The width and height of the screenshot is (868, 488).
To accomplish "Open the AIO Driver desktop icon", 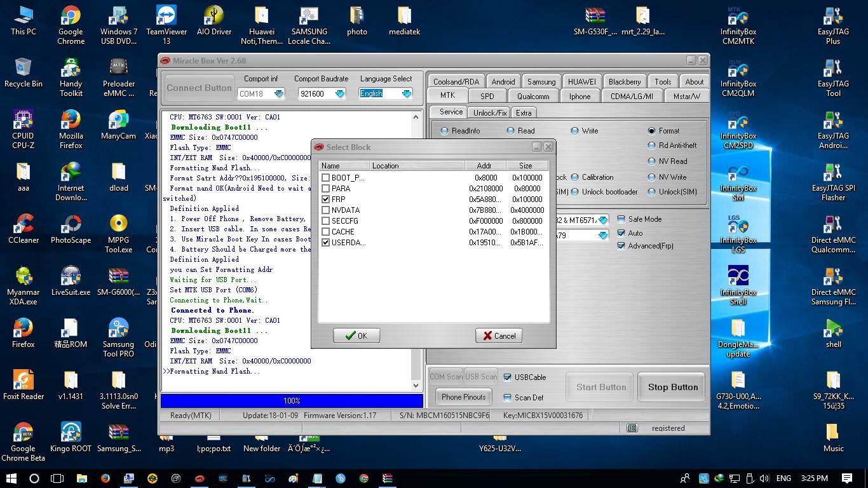I will (214, 22).
